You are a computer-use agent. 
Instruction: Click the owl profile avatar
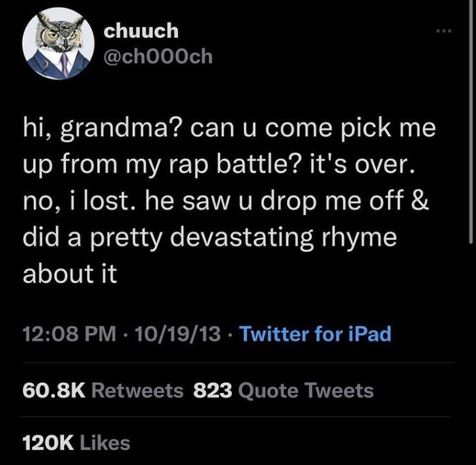click(58, 44)
